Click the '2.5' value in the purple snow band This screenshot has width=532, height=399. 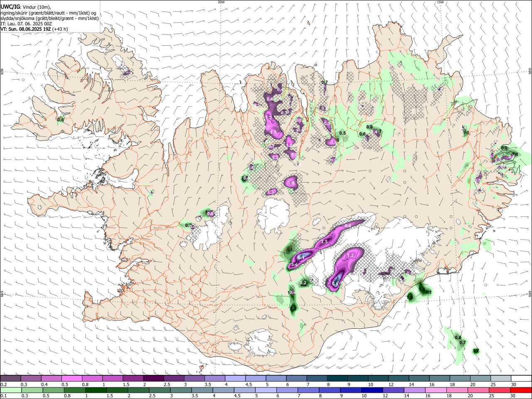325,241
